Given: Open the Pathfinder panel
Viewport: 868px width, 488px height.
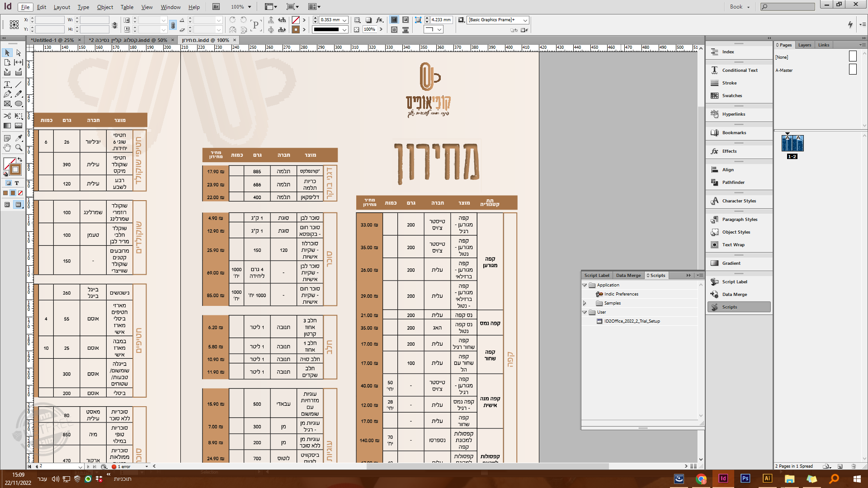Looking at the screenshot, I should click(733, 183).
